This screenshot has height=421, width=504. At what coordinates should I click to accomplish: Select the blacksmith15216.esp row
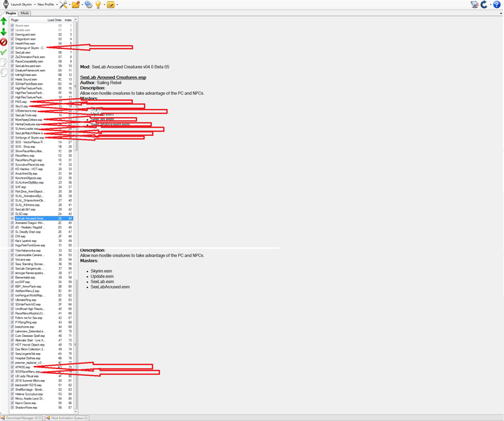42,385
